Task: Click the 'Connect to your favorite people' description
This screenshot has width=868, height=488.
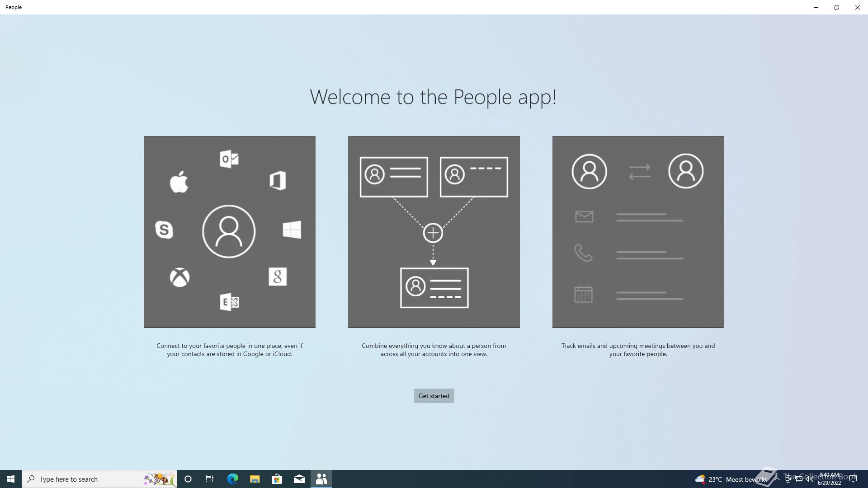Action: click(230, 350)
